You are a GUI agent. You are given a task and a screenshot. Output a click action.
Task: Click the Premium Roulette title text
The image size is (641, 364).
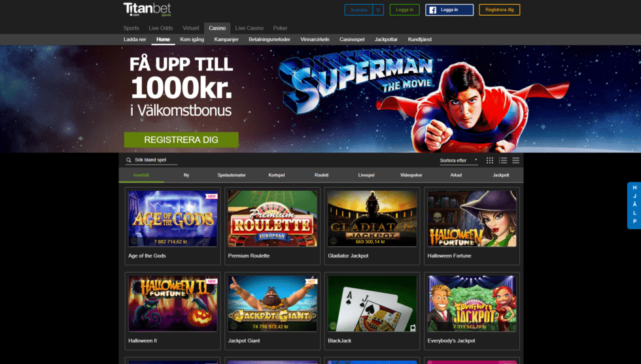[249, 256]
